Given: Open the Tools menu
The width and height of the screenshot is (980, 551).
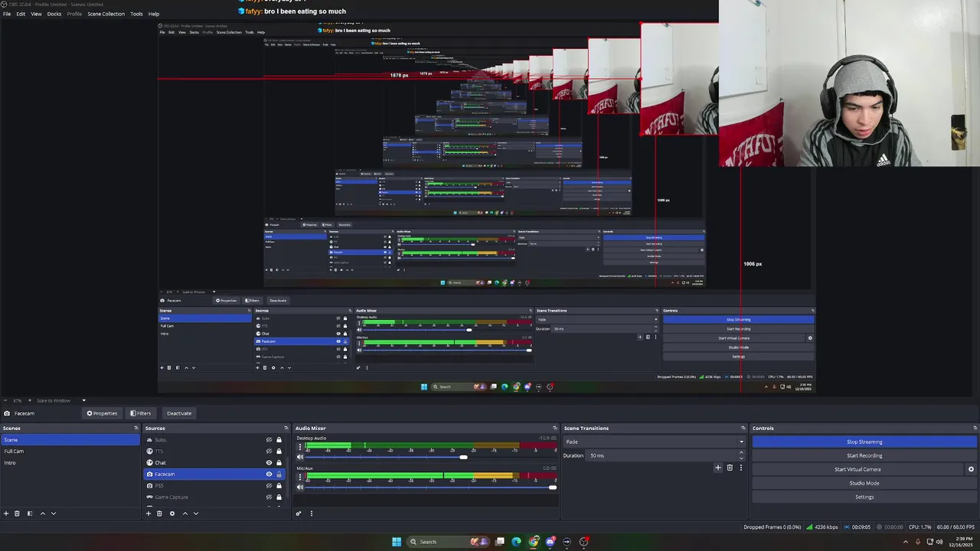Looking at the screenshot, I should click(136, 14).
